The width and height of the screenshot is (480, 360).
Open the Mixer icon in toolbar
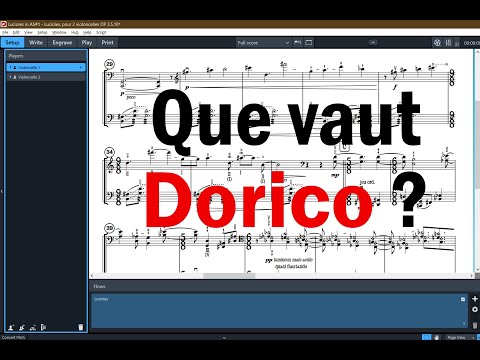coord(448,43)
